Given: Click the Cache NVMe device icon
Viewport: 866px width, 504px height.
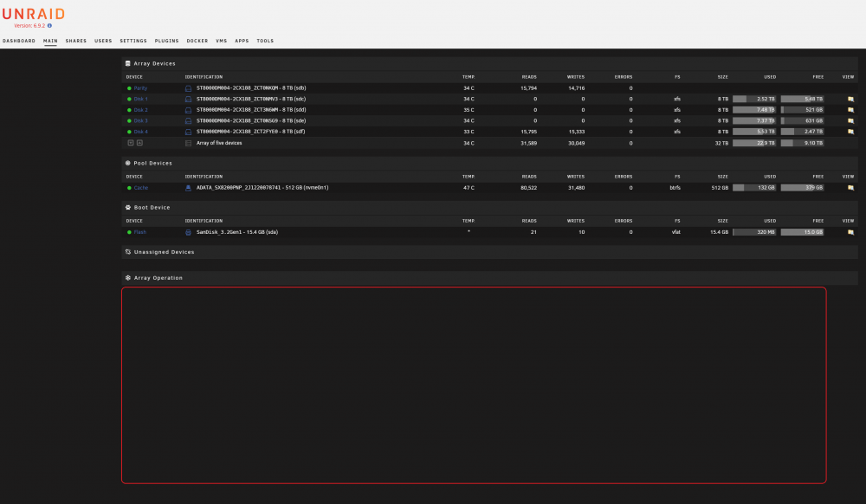Looking at the screenshot, I should pos(188,188).
